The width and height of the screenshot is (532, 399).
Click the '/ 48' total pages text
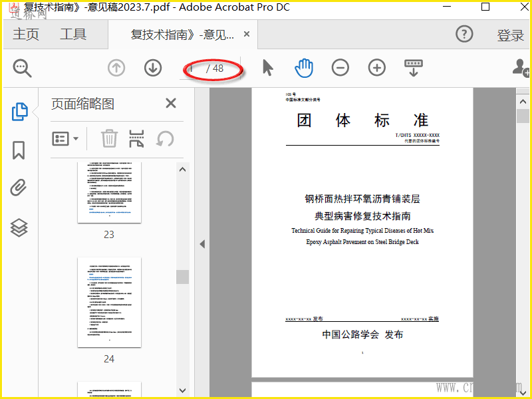point(215,68)
